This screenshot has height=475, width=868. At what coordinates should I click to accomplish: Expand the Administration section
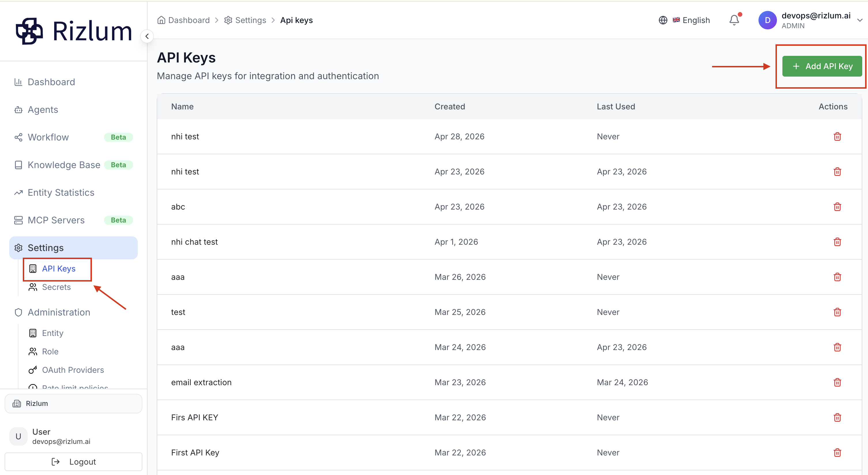(59, 312)
